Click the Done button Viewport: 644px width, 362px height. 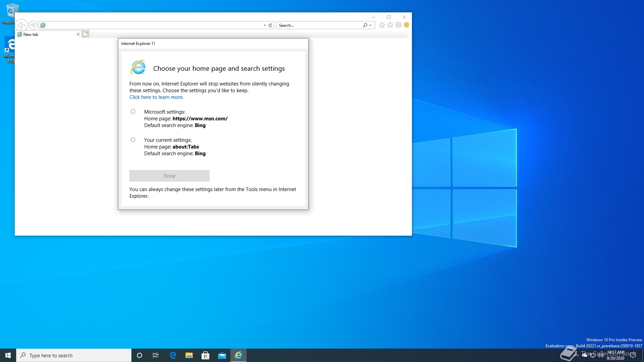[x=169, y=176]
